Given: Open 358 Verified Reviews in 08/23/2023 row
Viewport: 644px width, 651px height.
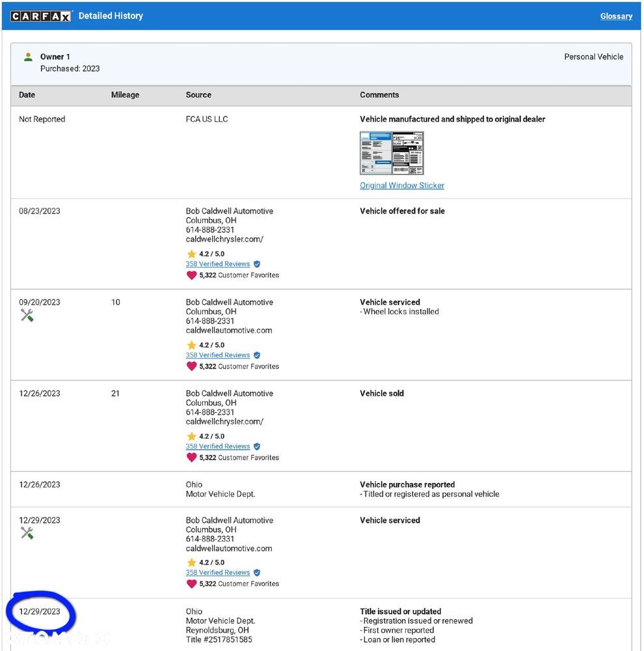Looking at the screenshot, I should pos(218,264).
